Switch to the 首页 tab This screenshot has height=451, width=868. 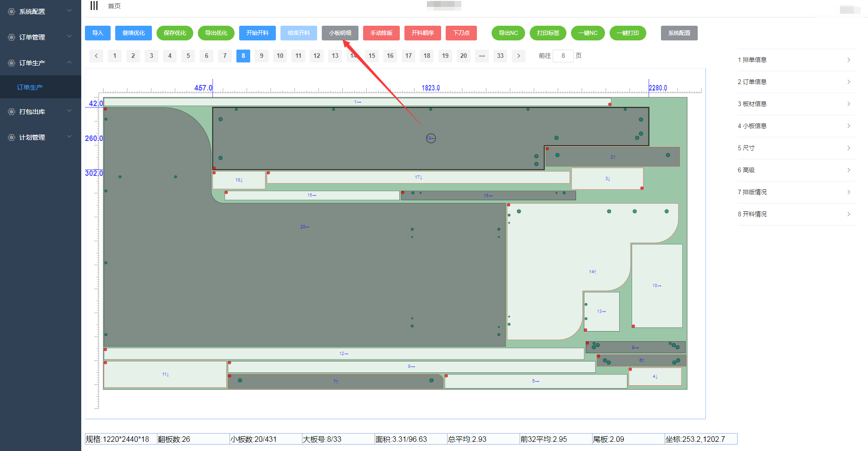(x=114, y=6)
